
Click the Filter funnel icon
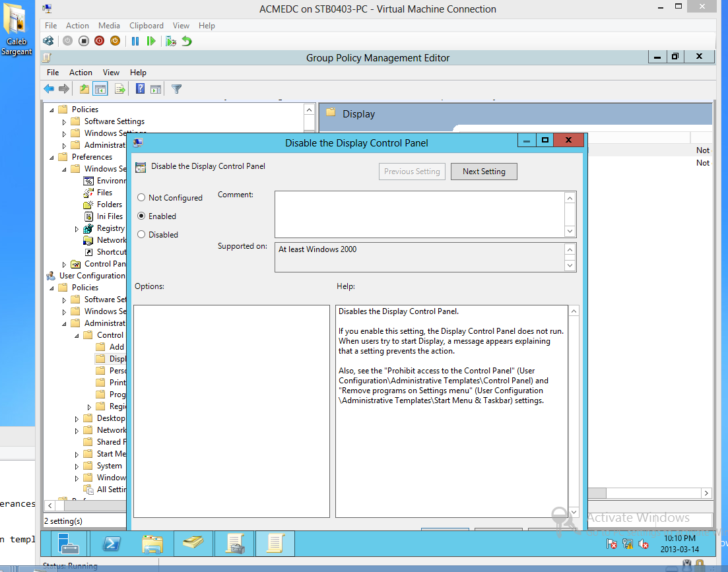coord(176,88)
